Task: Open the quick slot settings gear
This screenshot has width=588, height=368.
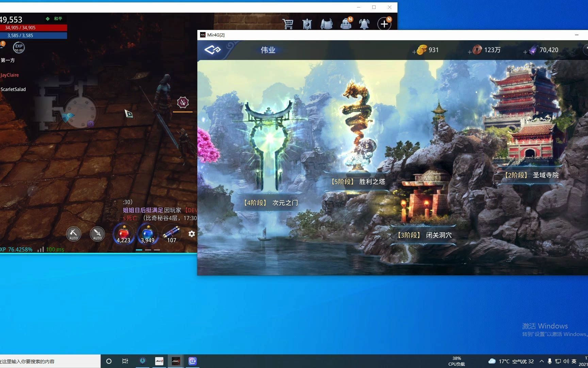Action: point(192,234)
